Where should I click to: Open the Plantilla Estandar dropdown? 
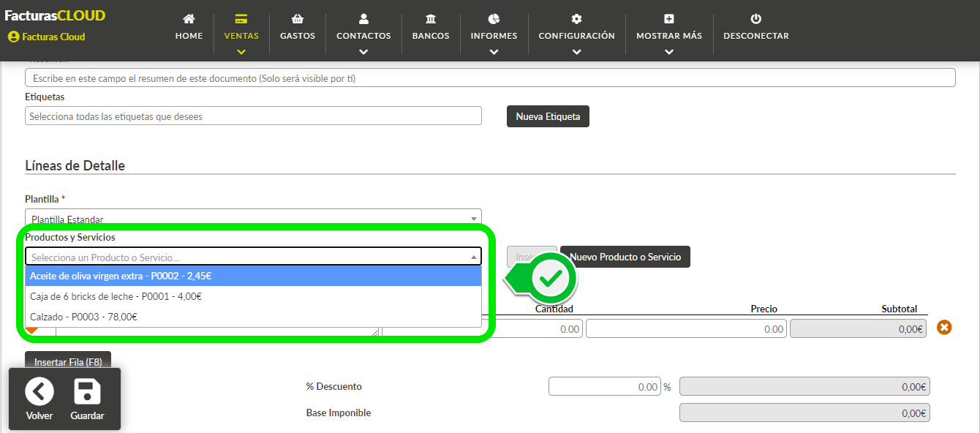click(253, 219)
